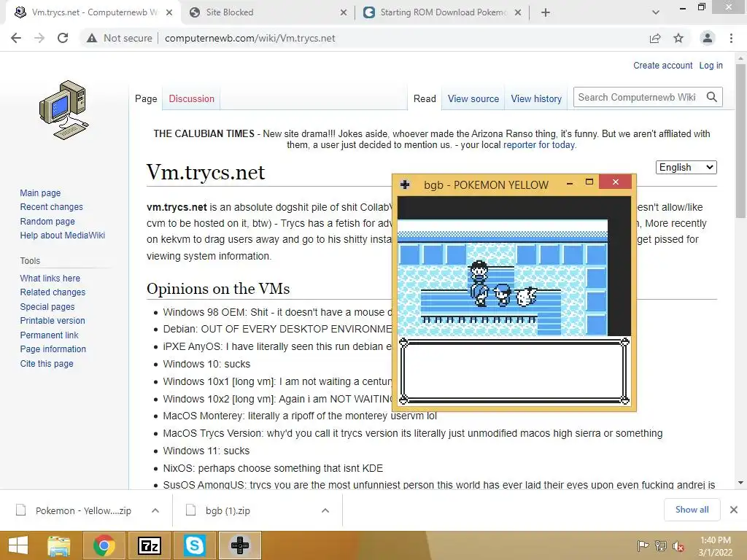Click What links here

click(x=50, y=278)
